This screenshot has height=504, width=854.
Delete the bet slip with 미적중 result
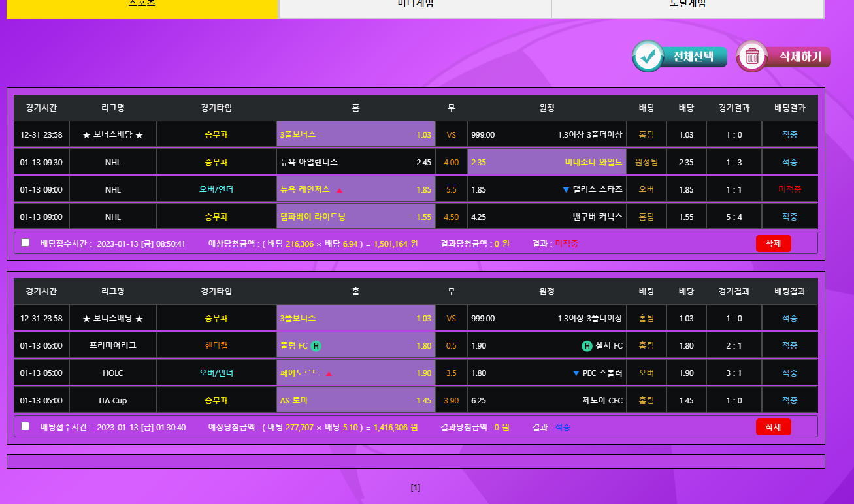pos(773,244)
